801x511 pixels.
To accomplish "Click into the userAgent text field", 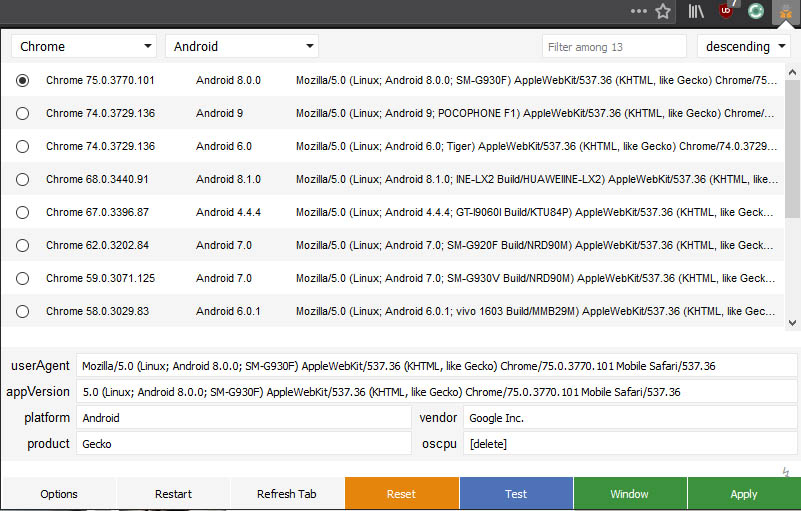I will (436, 366).
